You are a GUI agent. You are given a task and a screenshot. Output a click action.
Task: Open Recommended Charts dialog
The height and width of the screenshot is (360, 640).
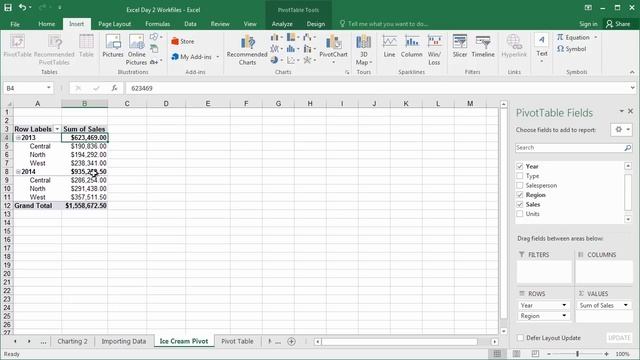247,50
